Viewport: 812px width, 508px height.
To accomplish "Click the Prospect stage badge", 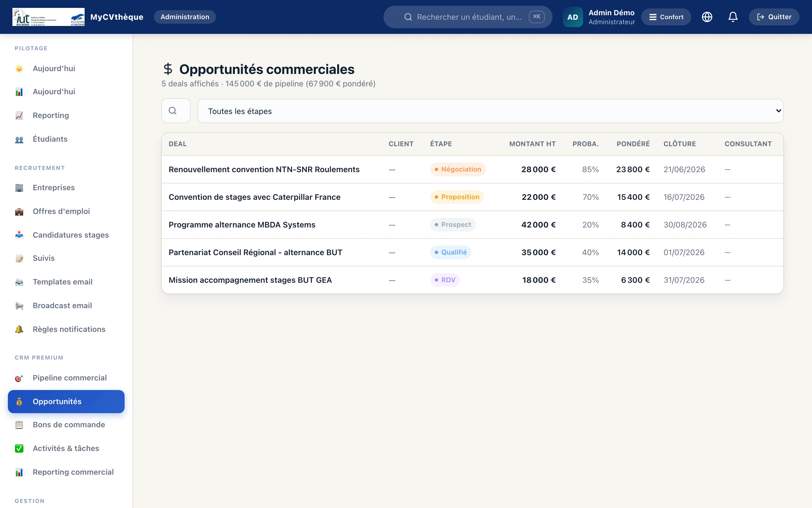I will pos(453,225).
